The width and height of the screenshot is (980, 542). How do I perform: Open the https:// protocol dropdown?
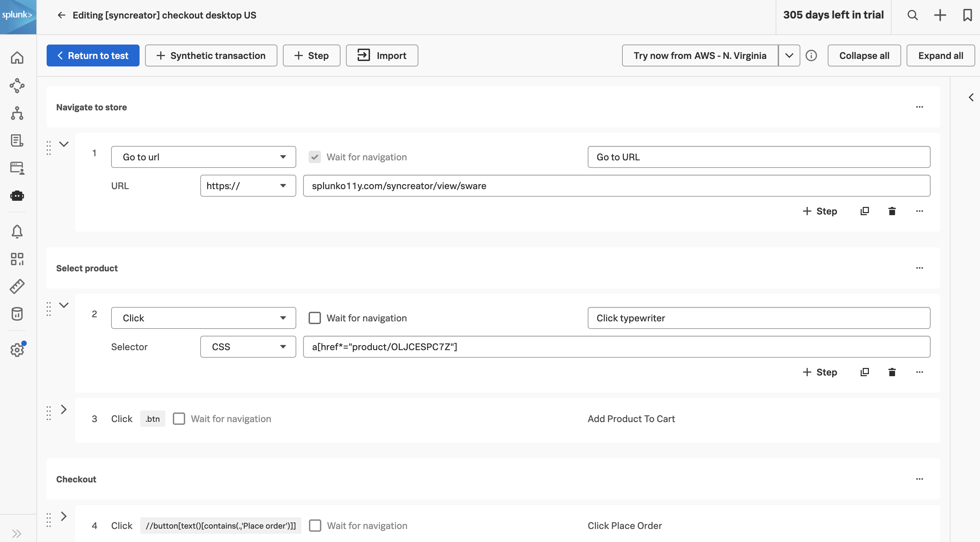(248, 185)
